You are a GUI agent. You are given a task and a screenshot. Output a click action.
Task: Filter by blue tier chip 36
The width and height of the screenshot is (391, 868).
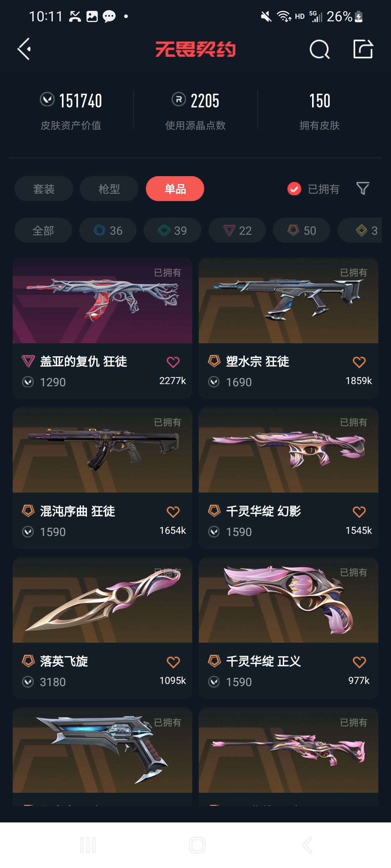108,230
